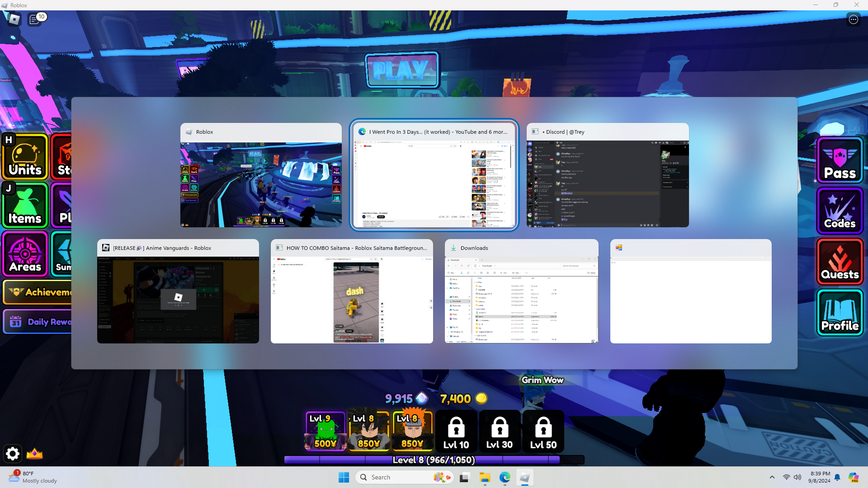Image resolution: width=868 pixels, height=488 pixels.
Task: Open the Roblox chat messages icon
Action: [34, 19]
